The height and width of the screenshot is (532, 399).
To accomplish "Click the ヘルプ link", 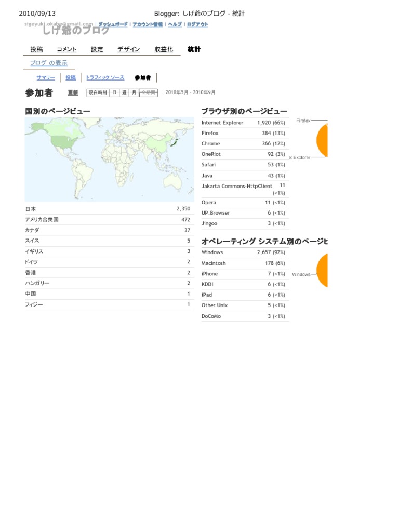I will click(x=175, y=24).
